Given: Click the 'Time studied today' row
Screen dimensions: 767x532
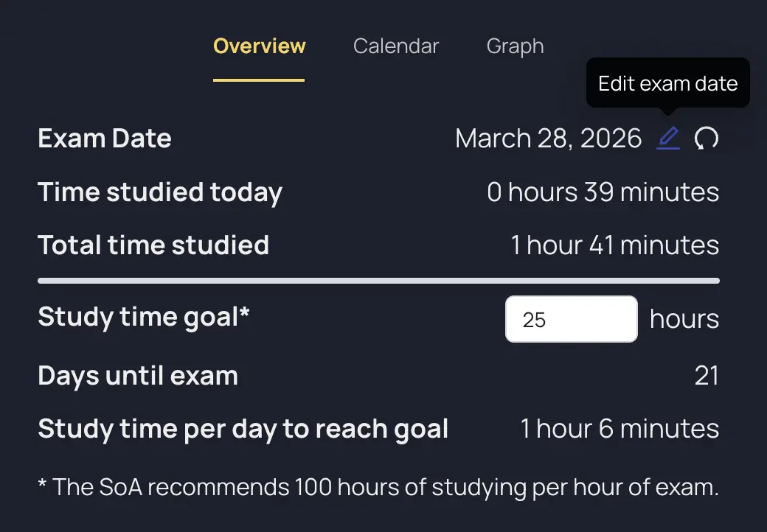Looking at the screenshot, I should point(160,192).
